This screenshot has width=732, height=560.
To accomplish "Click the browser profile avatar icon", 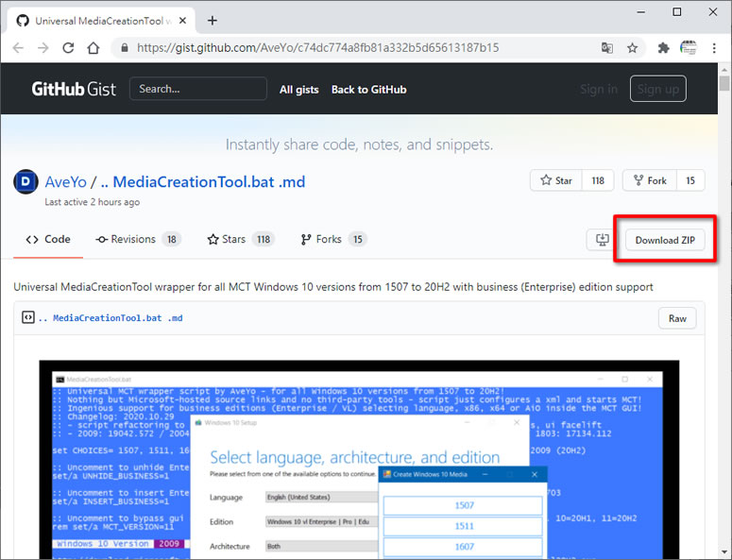I will click(689, 47).
